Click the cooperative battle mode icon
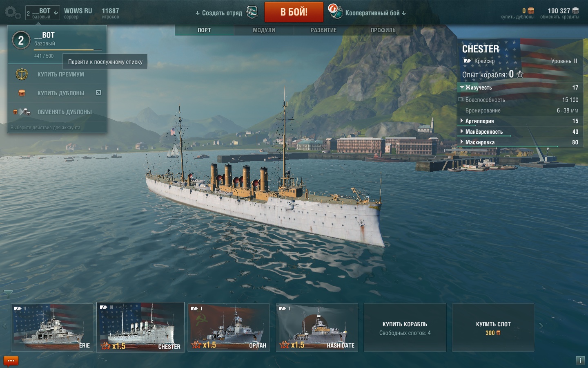This screenshot has width=588, height=368. tap(335, 11)
